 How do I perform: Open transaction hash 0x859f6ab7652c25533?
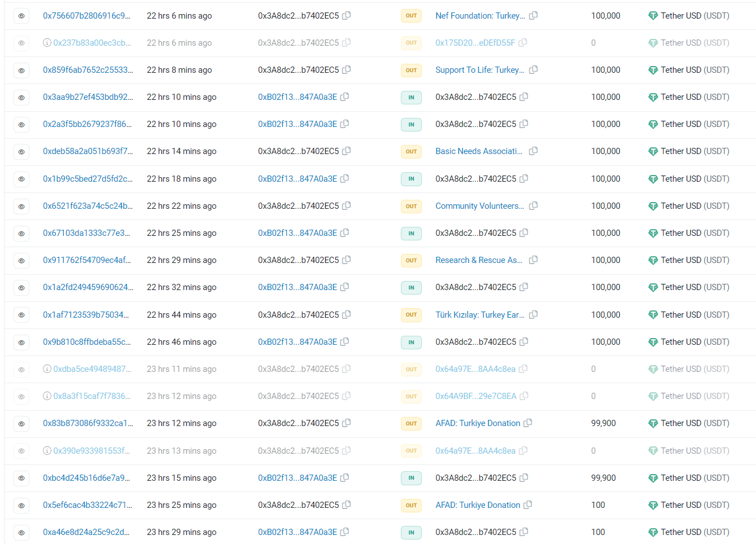(x=88, y=70)
